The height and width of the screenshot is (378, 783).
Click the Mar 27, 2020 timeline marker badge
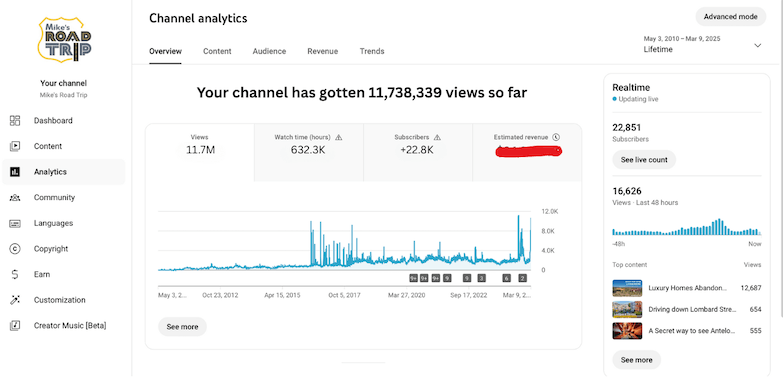413,278
